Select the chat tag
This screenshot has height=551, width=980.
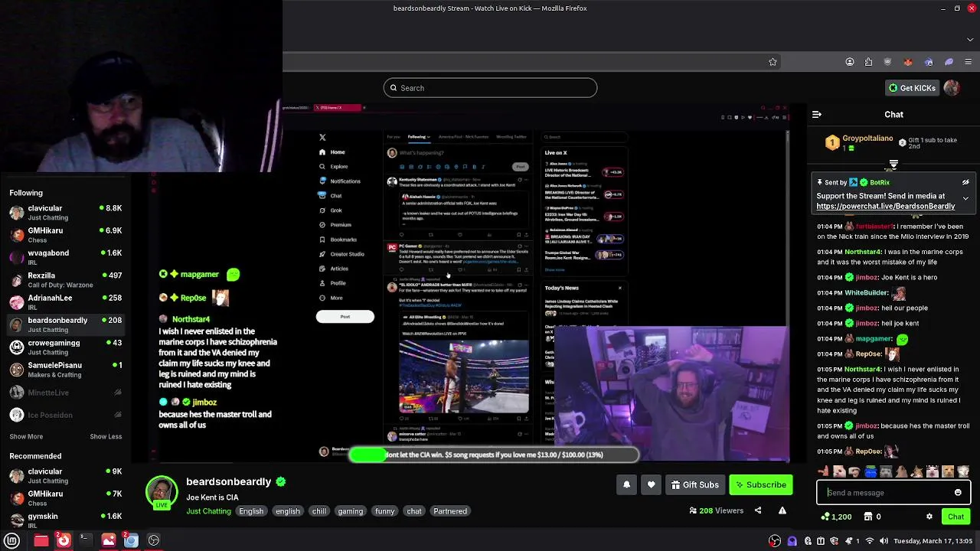(x=414, y=511)
